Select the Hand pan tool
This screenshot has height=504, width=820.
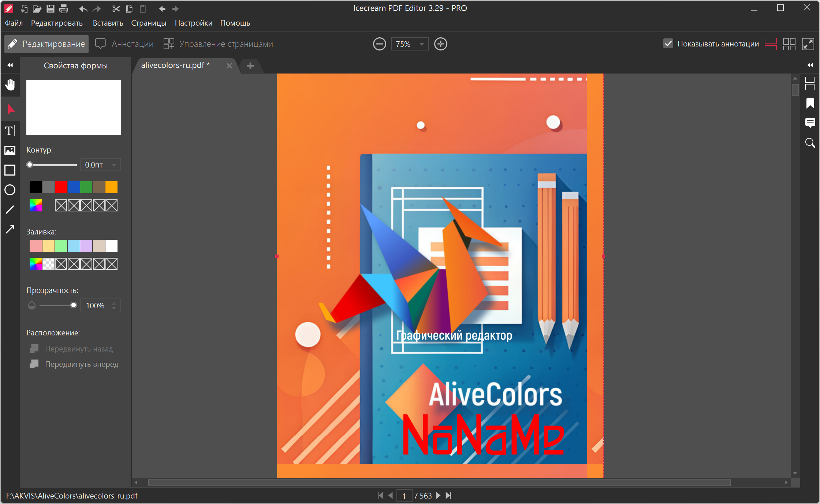(x=10, y=85)
